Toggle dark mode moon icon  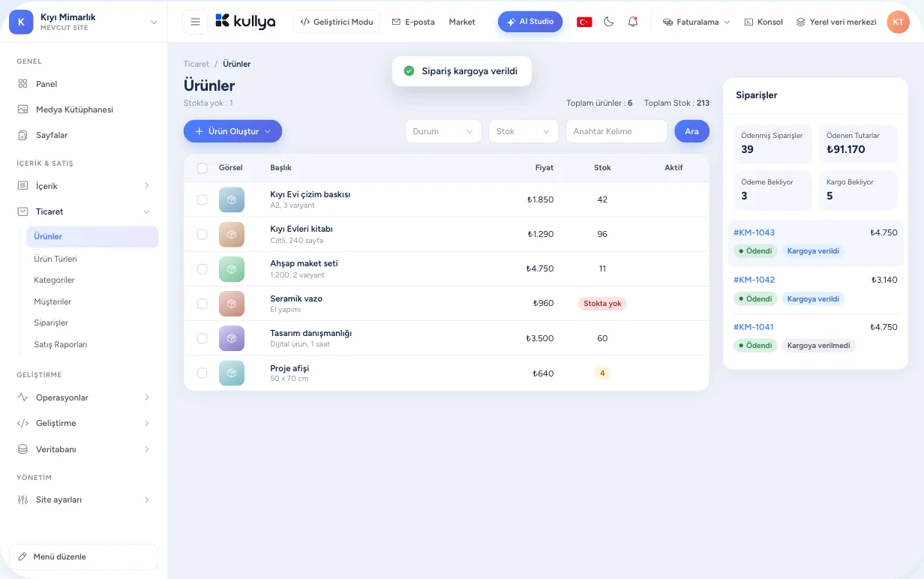pos(609,22)
